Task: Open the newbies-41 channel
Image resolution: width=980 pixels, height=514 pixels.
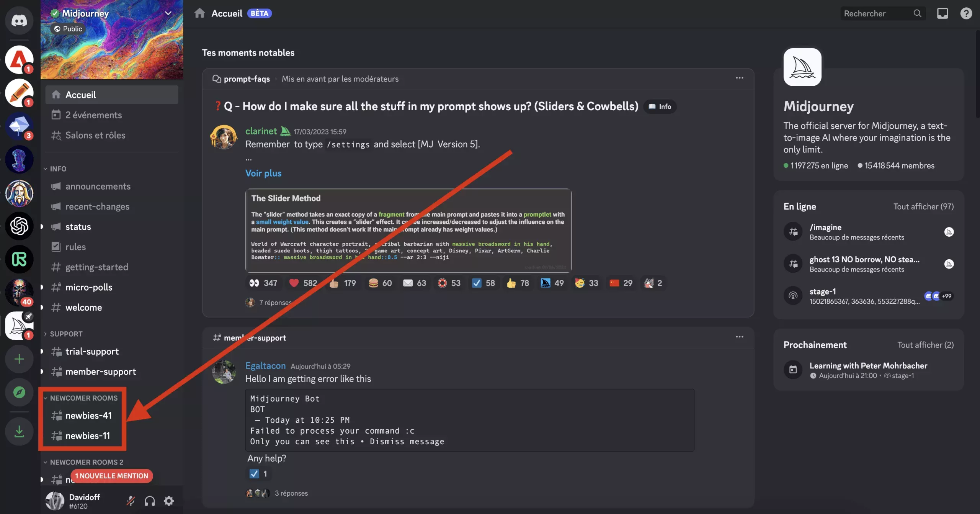Action: click(x=112, y=416)
